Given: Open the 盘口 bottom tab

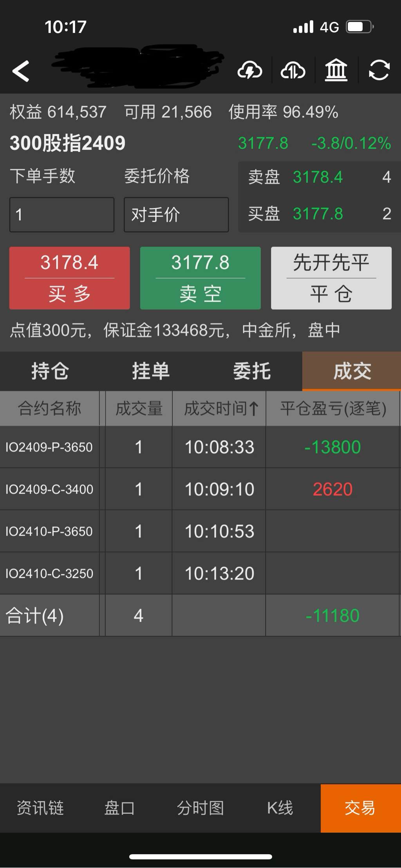Looking at the screenshot, I should [x=120, y=808].
